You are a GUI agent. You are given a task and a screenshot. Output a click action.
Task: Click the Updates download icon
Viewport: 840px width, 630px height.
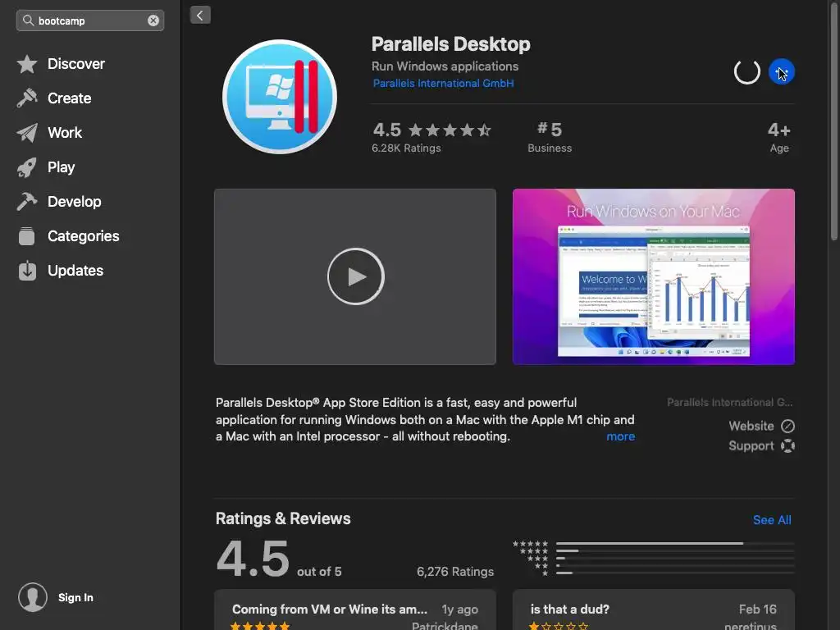[x=27, y=271]
